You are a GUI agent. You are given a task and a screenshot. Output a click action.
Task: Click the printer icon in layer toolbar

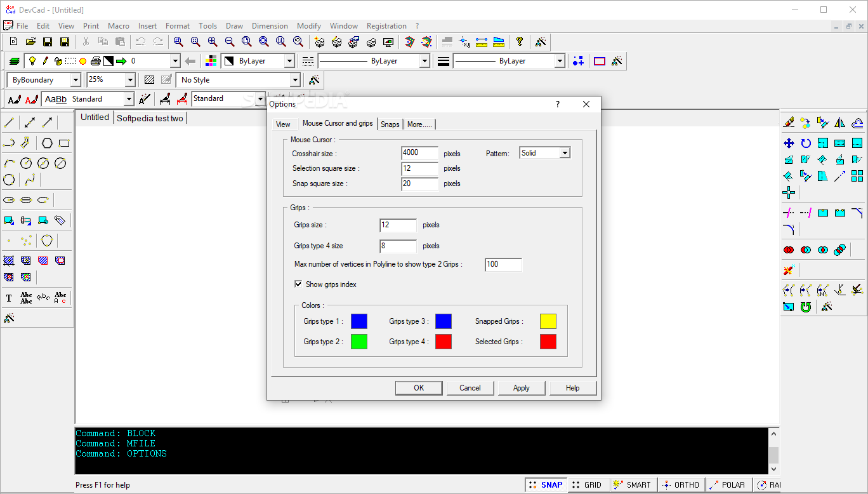pos(96,61)
